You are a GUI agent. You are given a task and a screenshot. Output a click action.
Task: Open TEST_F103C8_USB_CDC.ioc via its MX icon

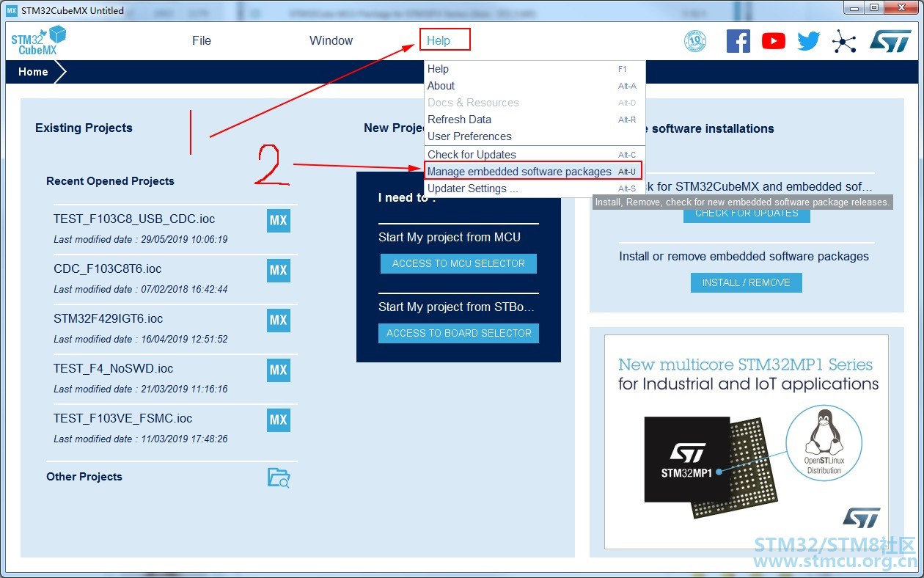279,221
